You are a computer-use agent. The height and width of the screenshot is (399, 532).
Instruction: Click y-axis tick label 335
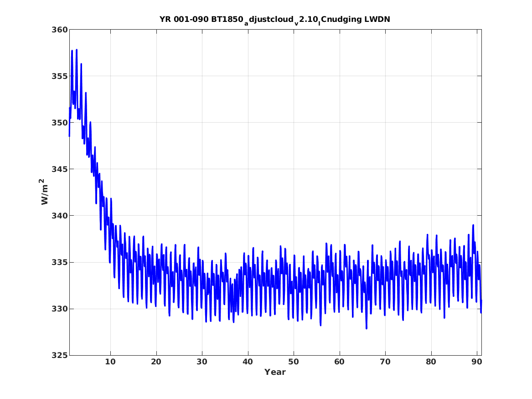(x=59, y=263)
